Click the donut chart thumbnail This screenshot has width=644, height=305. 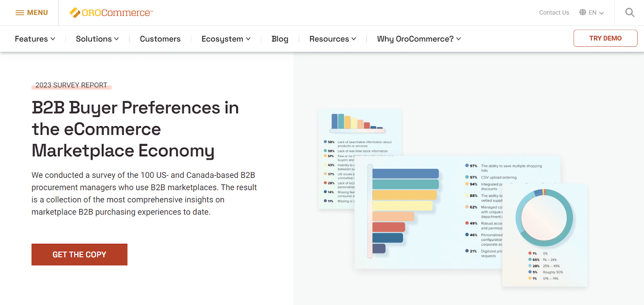(x=544, y=218)
